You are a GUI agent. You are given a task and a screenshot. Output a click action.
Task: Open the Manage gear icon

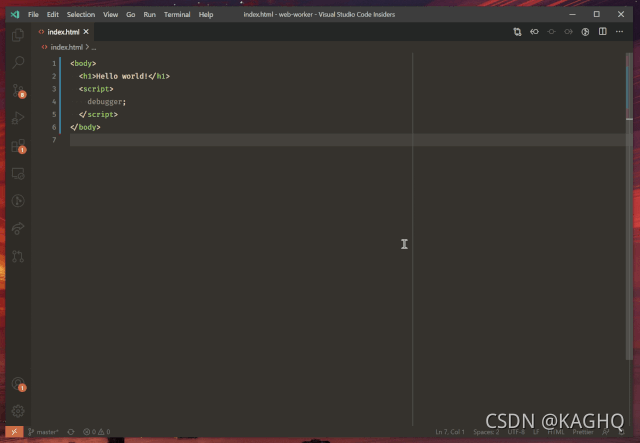[x=18, y=411]
